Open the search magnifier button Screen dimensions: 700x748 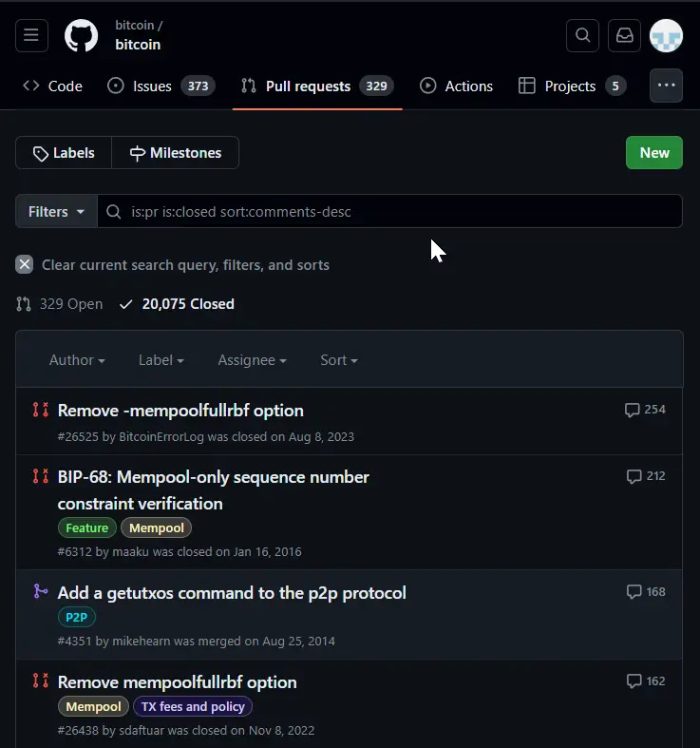coord(582,35)
